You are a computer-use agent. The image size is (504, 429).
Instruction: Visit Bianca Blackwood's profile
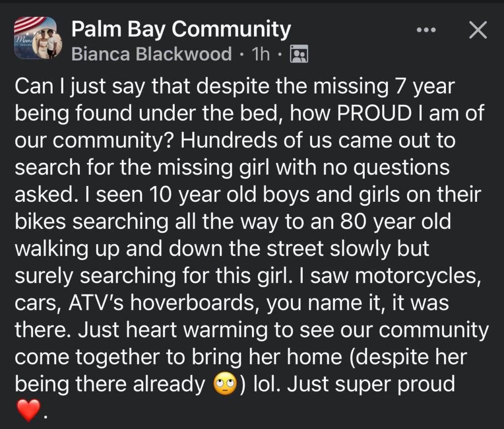[x=152, y=54]
